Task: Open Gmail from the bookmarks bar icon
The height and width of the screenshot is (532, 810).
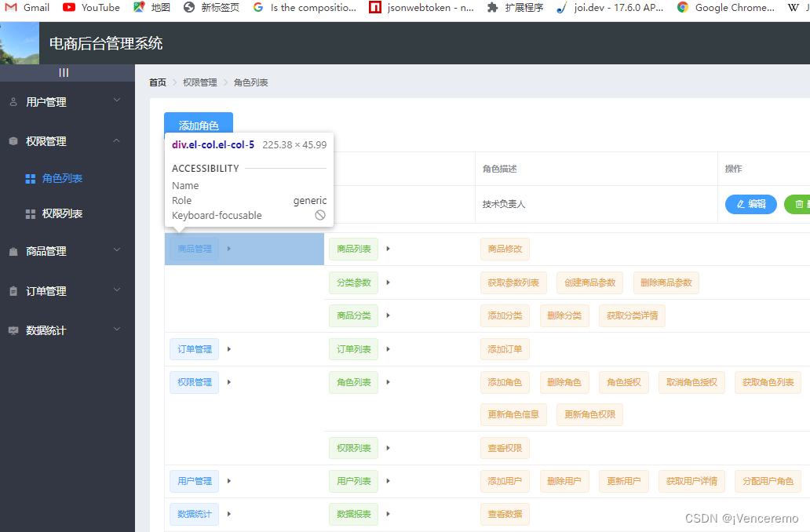Action: click(x=11, y=8)
